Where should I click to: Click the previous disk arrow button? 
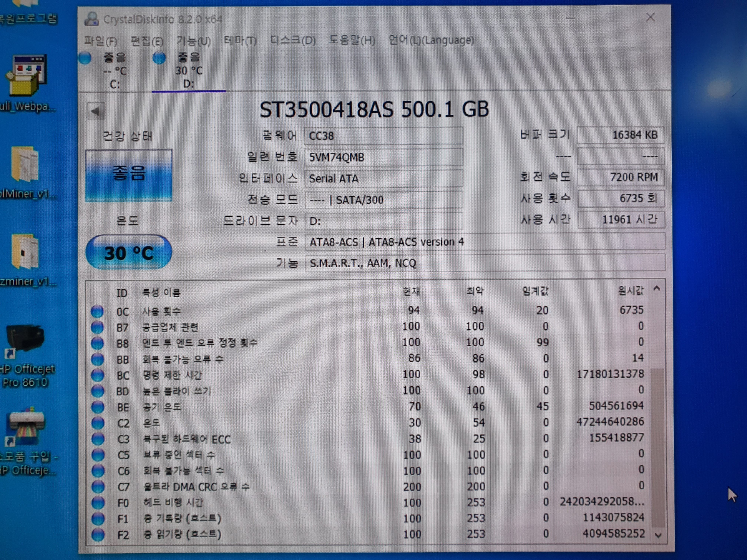96,111
